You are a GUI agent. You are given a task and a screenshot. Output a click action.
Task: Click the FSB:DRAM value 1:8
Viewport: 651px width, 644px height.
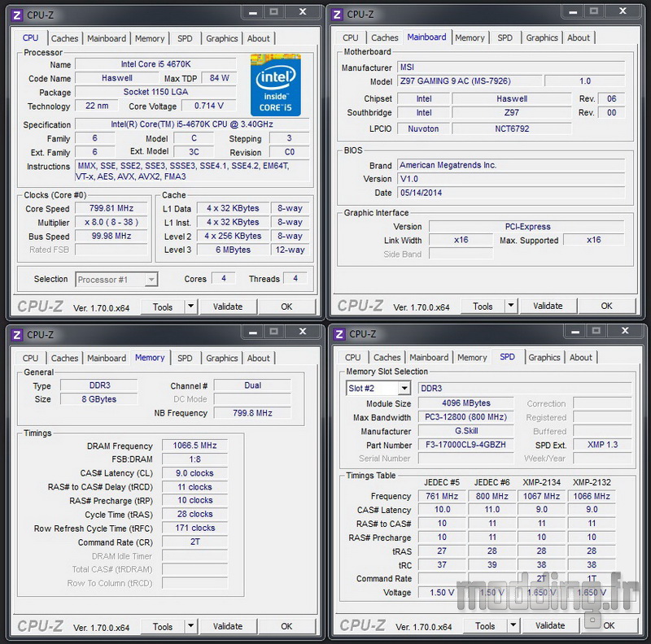(x=194, y=459)
